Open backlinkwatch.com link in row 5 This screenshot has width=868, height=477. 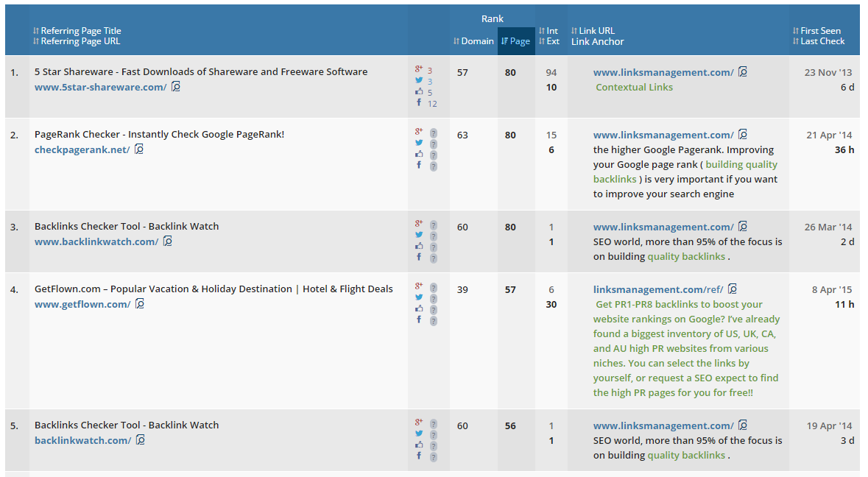tap(82, 440)
